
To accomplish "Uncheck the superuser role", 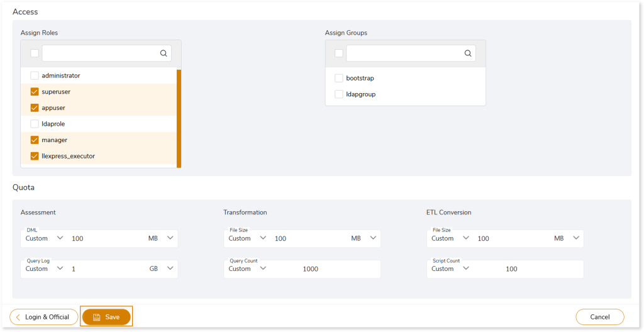I will click(x=35, y=92).
